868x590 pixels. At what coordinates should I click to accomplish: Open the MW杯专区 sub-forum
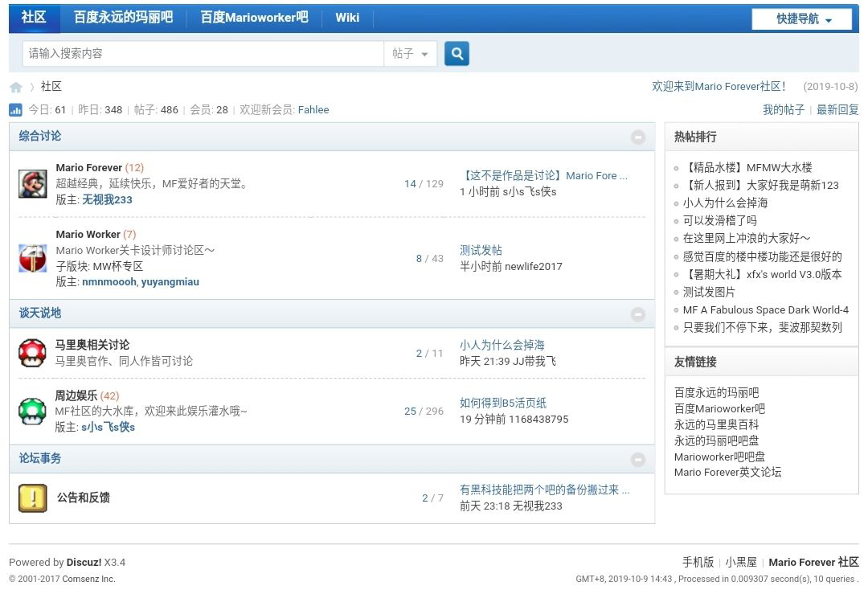tap(118, 266)
